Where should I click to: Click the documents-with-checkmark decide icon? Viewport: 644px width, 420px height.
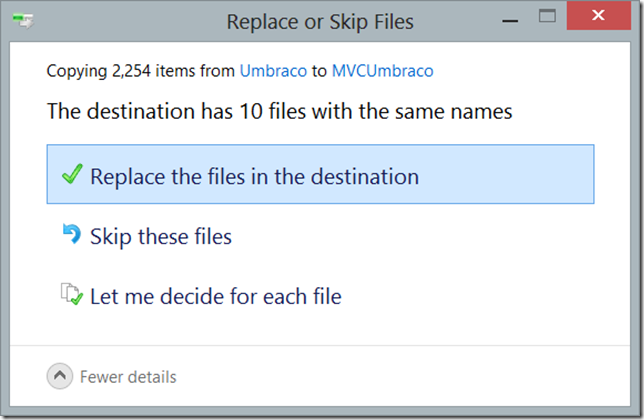pyautogui.click(x=72, y=294)
